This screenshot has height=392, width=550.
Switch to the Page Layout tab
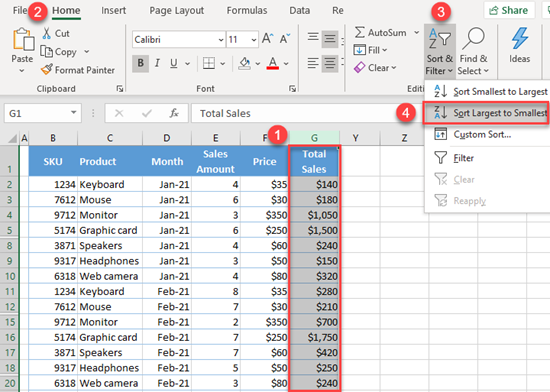tap(176, 10)
